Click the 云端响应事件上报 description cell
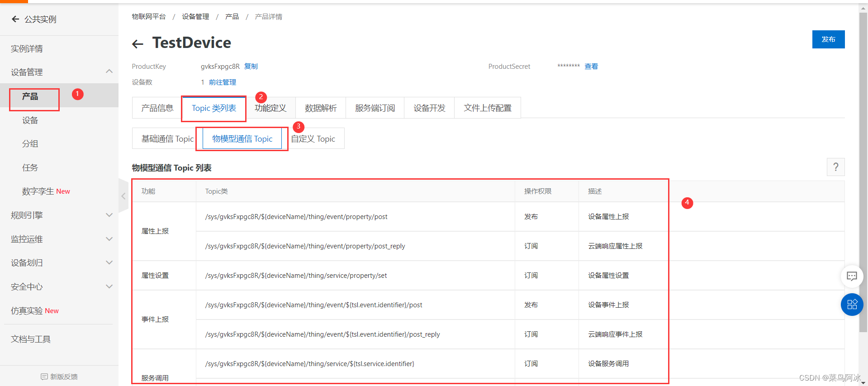Viewport: 868px width, 386px height. coord(615,334)
